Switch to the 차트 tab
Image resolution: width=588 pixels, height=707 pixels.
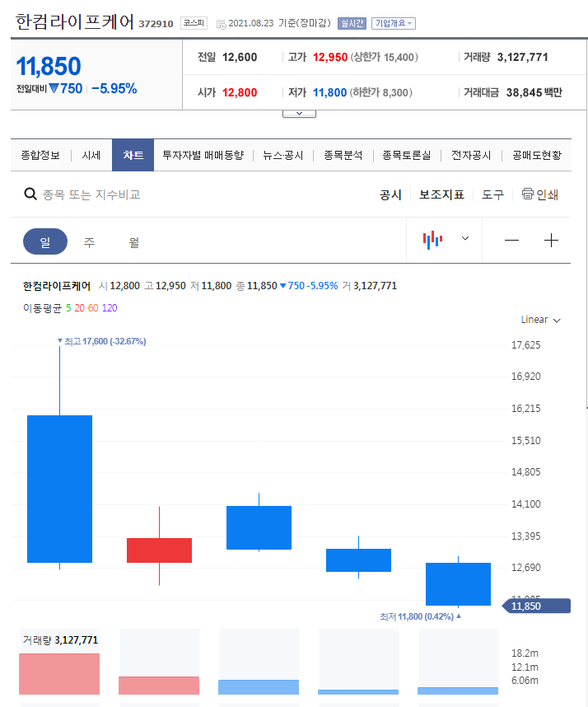pyautogui.click(x=133, y=155)
